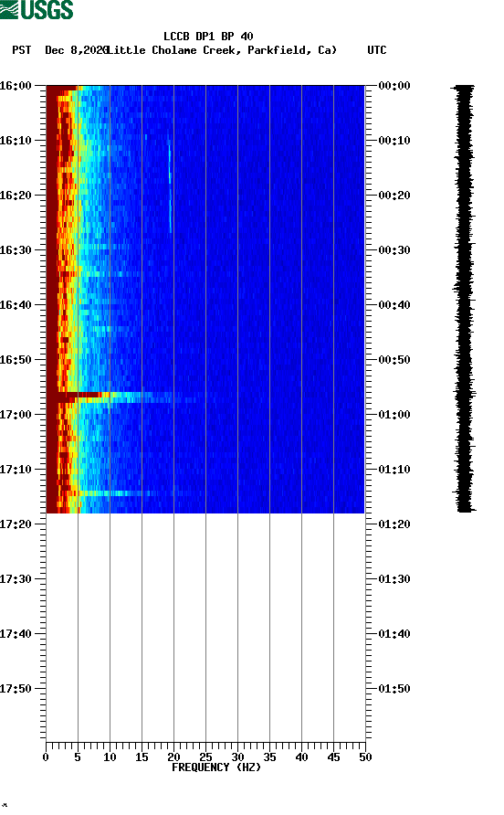Click the 17:20 PST time label

(x=16, y=524)
